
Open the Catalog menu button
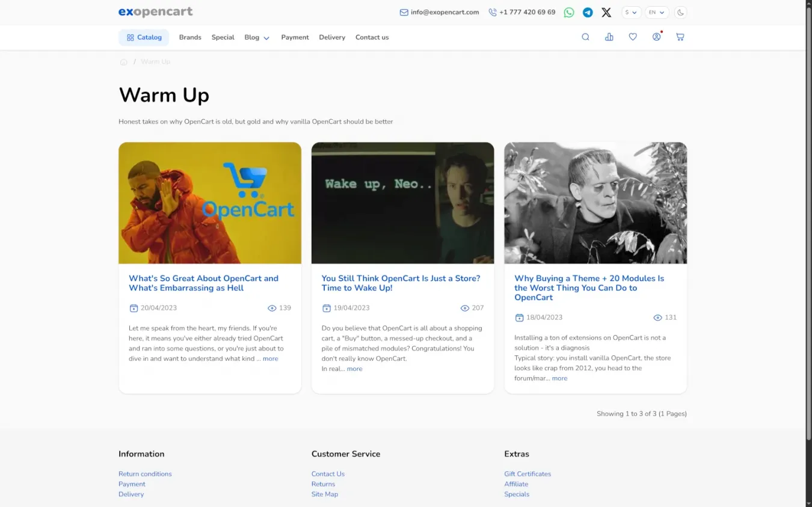pyautogui.click(x=144, y=37)
